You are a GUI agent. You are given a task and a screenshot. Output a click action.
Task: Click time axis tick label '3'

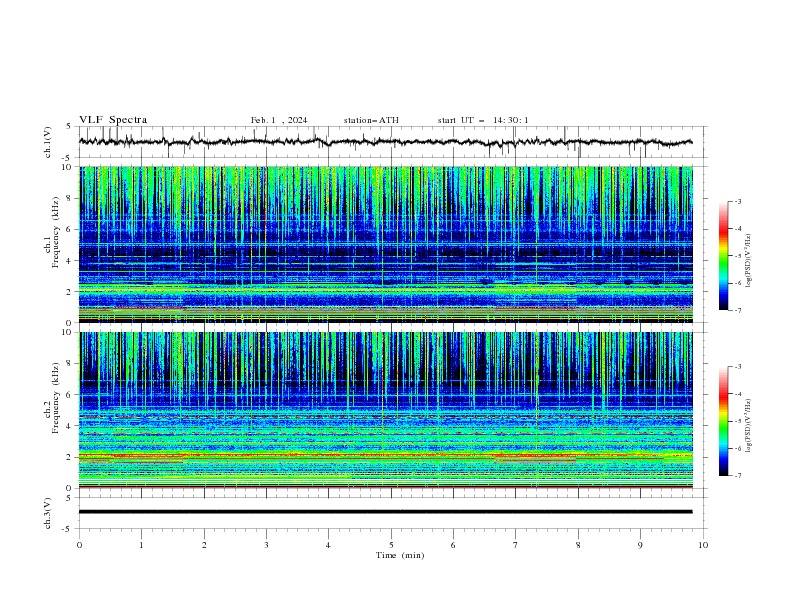point(266,545)
